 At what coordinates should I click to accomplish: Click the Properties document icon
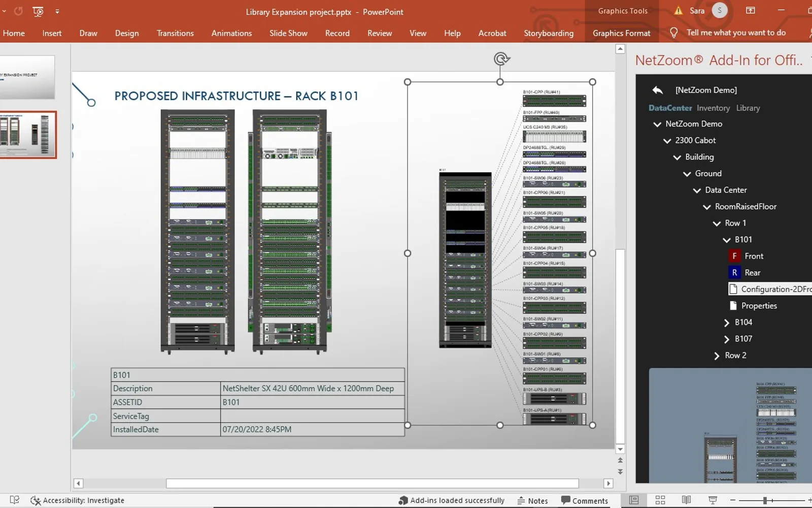tap(733, 306)
